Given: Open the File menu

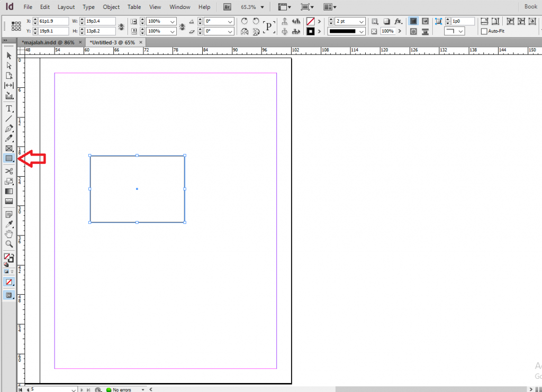Looking at the screenshot, I should 28,7.
